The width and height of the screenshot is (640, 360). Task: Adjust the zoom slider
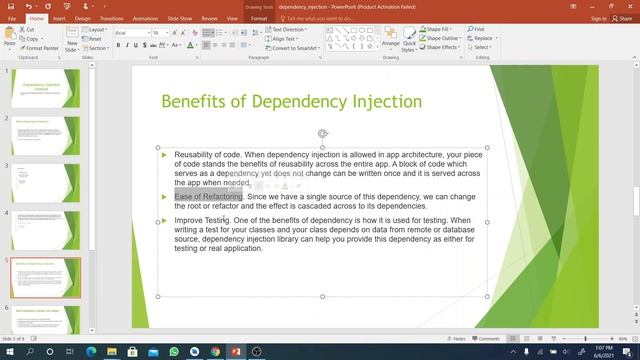(x=585, y=338)
